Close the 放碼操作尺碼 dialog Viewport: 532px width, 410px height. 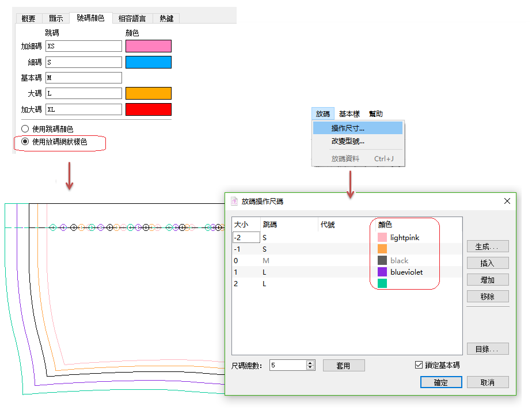(x=507, y=201)
